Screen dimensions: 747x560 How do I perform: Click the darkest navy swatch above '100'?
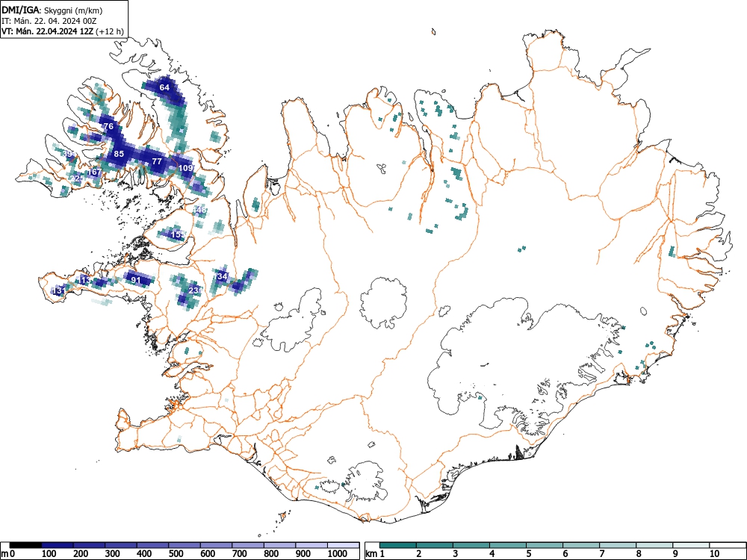click(x=58, y=545)
